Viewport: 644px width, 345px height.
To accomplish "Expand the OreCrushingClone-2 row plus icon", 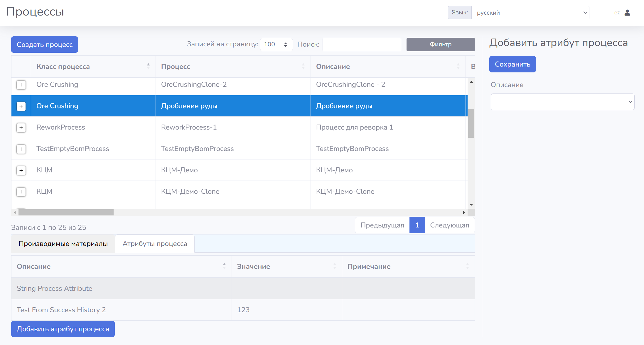I will [x=21, y=85].
